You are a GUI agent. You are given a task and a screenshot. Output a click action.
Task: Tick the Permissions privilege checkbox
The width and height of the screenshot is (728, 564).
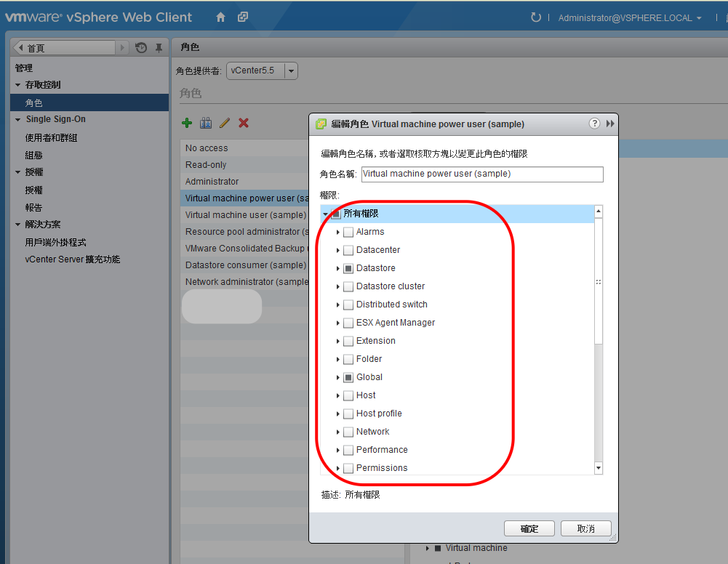point(348,468)
